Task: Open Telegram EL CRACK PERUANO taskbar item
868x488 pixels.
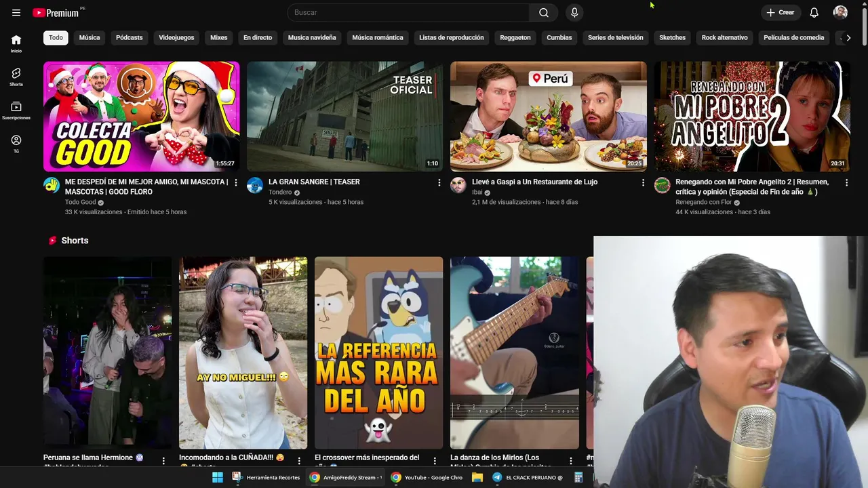Action: pos(528,477)
